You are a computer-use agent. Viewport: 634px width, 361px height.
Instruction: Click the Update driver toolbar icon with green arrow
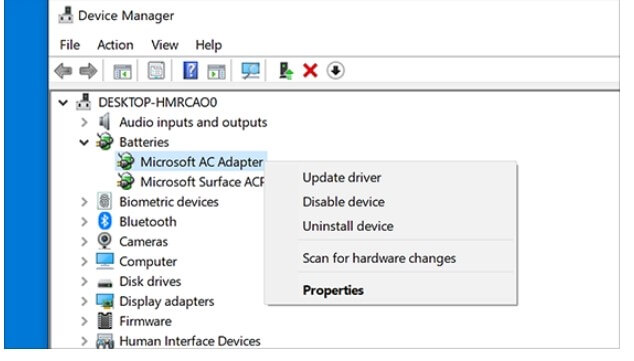coord(286,71)
